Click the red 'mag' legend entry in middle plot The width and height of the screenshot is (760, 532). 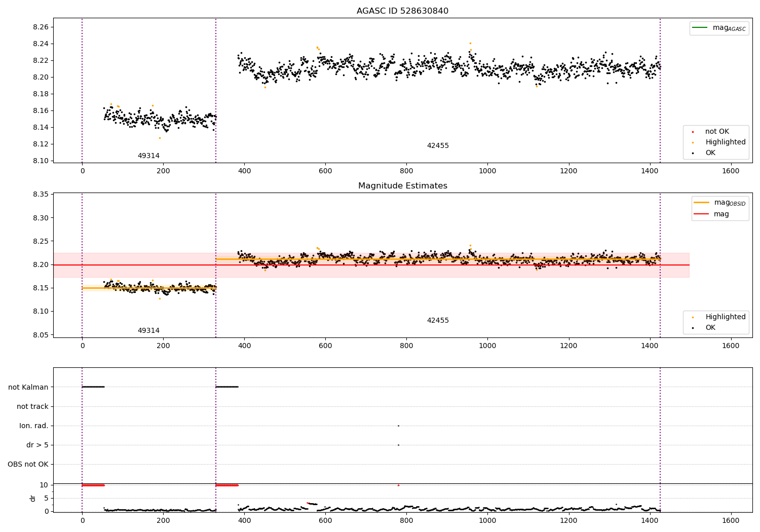711,214
